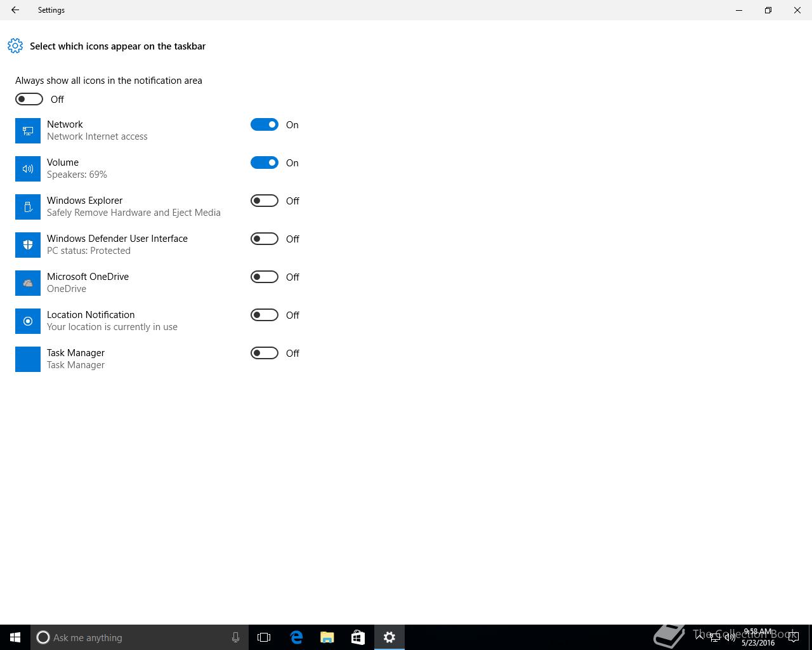Click the Windows Defender shield icon
The width and height of the screenshot is (812, 650).
point(28,245)
